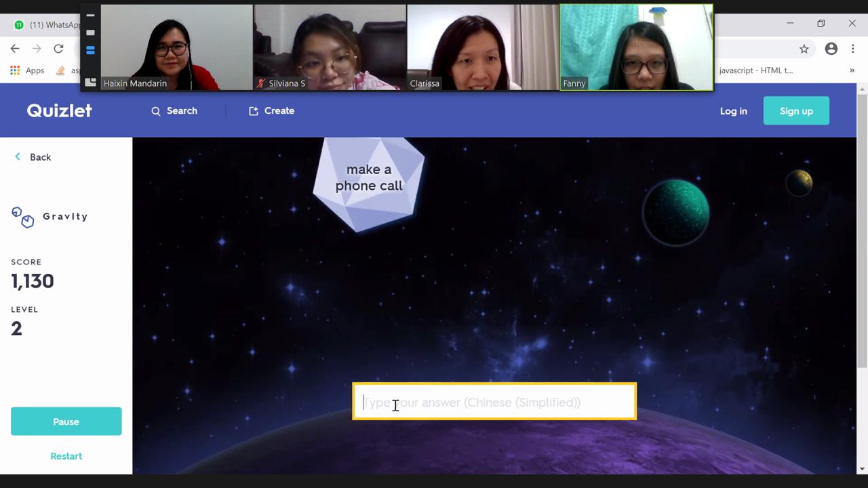Select Fanny video tile

click(x=636, y=47)
